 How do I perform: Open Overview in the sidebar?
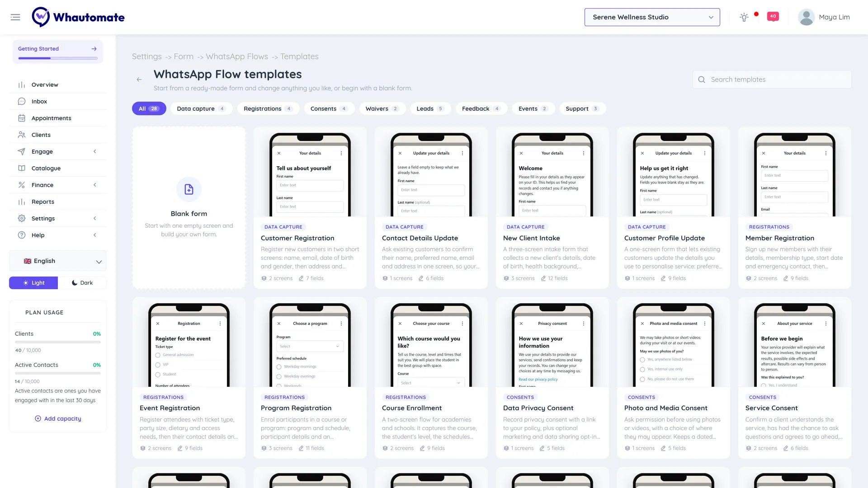click(58, 84)
